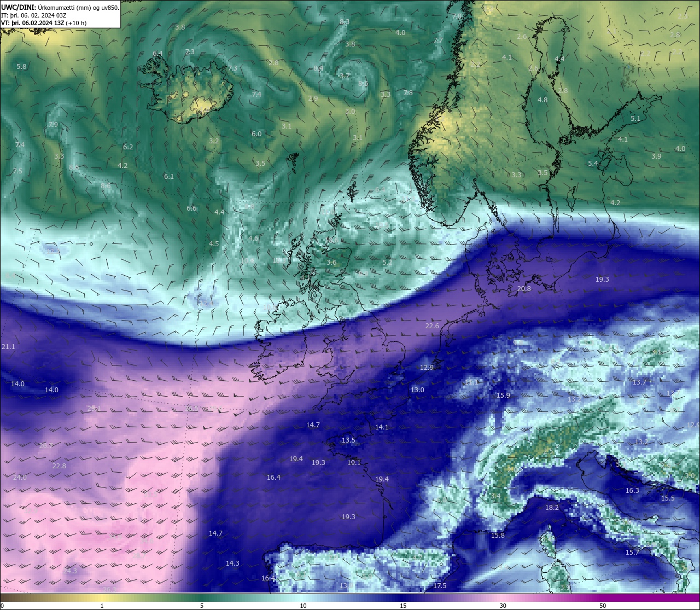Screen dimensions: 700x610
Task: Click the 3.6 value over Scotland
Action: (x=331, y=262)
